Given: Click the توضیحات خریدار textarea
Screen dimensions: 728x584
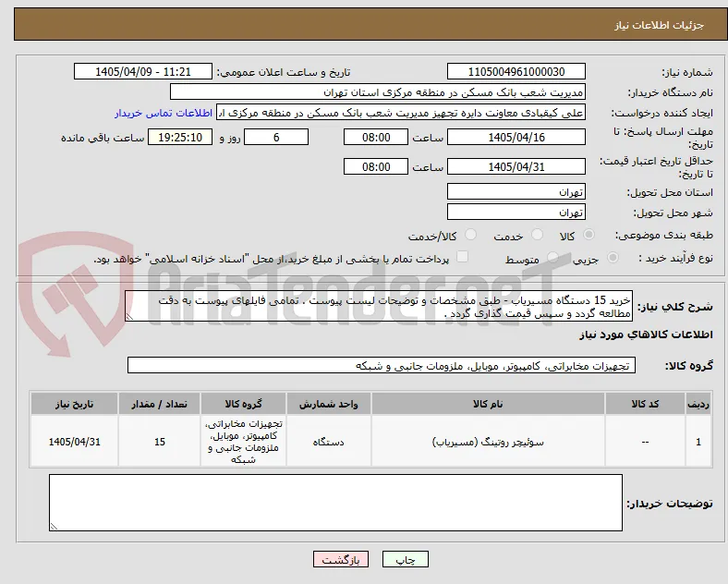Looking at the screenshot, I should 335,503.
